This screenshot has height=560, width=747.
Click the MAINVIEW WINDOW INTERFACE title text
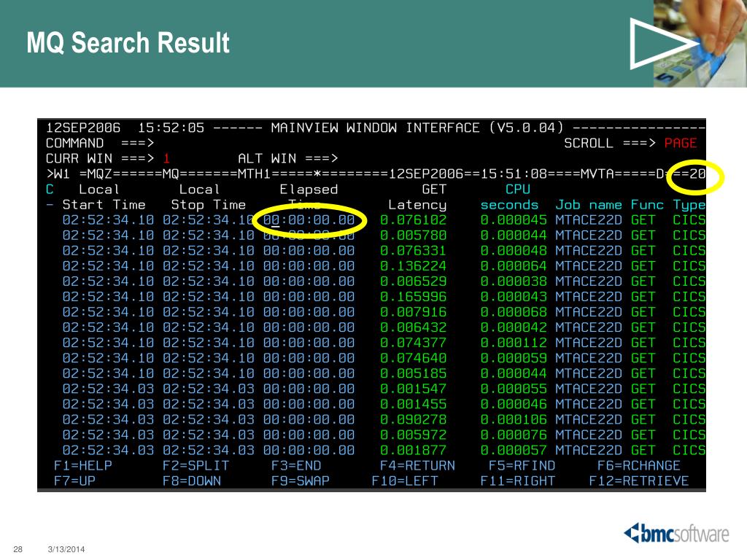(376, 128)
